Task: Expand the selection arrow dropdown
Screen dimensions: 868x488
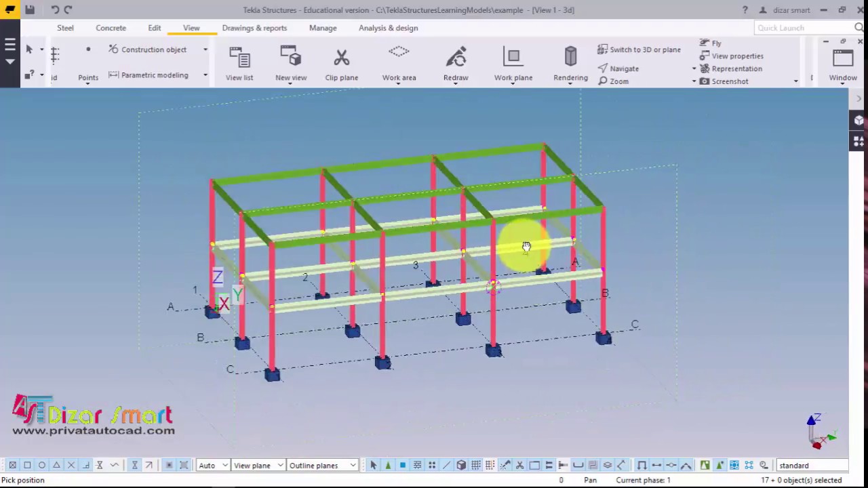Action: click(x=41, y=49)
